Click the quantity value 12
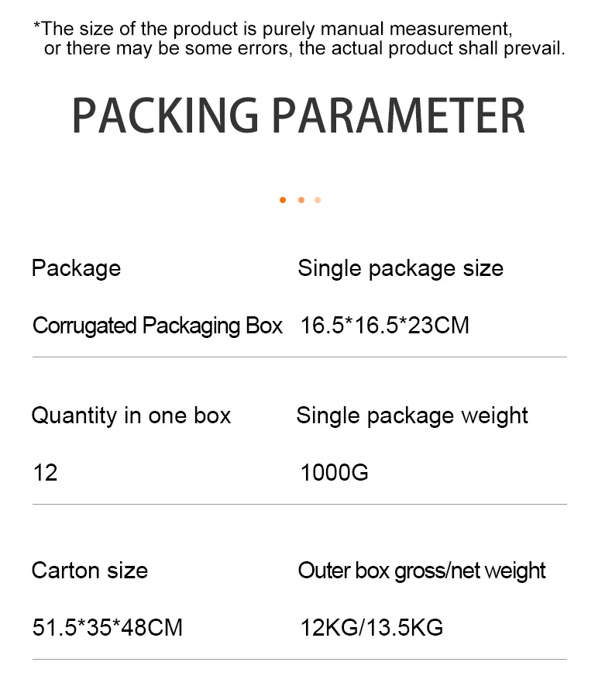Image resolution: width=612 pixels, height=700 pixels. click(x=46, y=472)
